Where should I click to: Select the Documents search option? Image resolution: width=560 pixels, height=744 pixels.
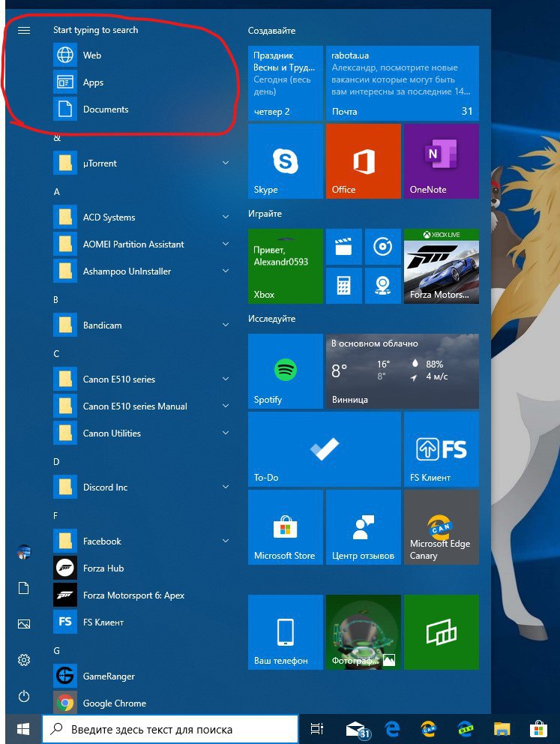(142, 109)
